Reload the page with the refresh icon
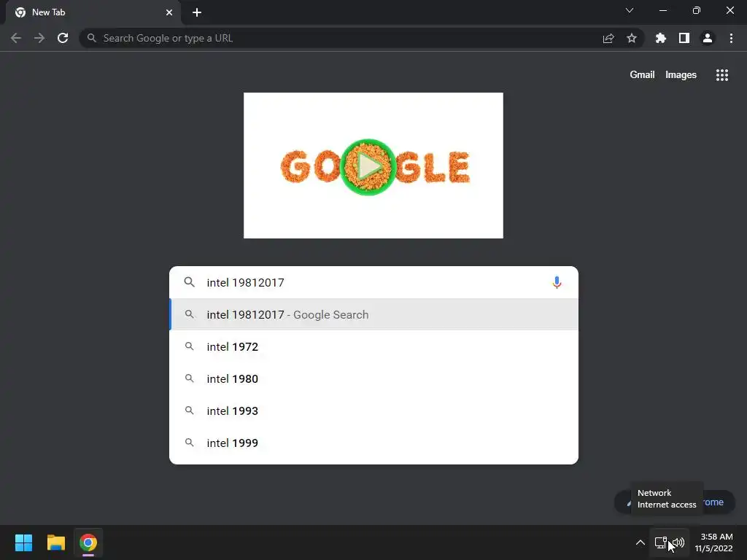The image size is (747, 560). (x=63, y=38)
